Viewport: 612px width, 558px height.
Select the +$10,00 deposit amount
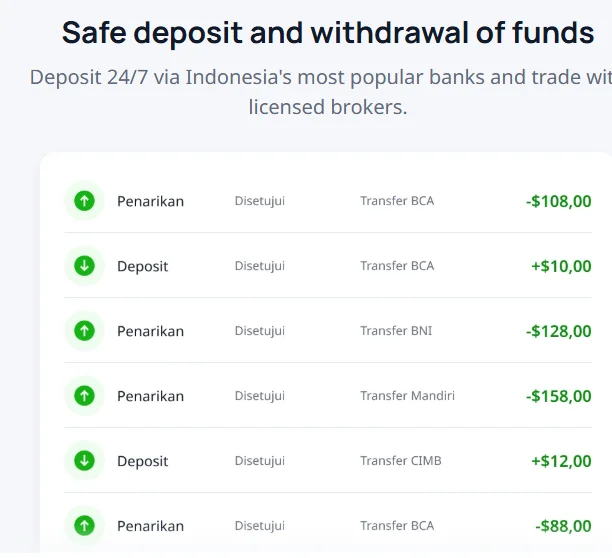point(561,266)
